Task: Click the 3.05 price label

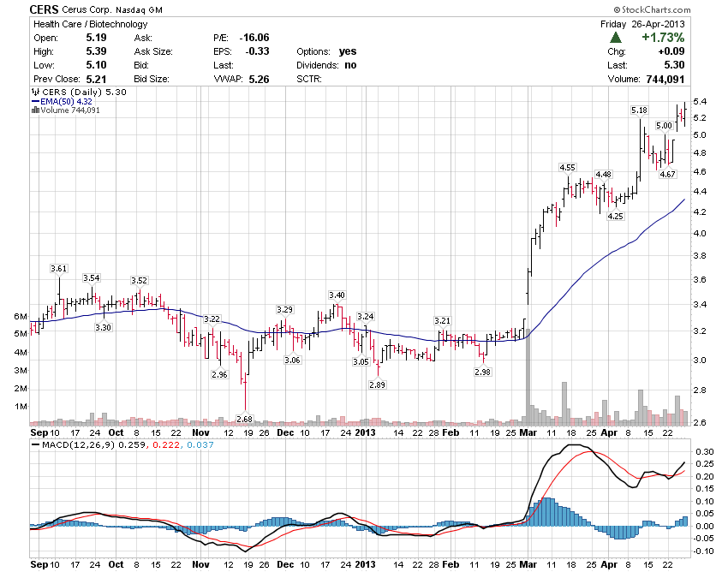Action: pos(361,361)
